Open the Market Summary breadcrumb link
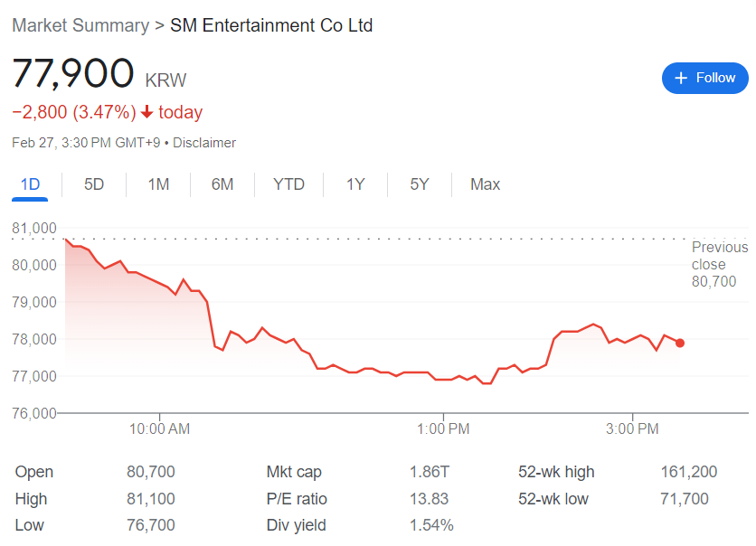This screenshot has width=756, height=546. pyautogui.click(x=80, y=25)
